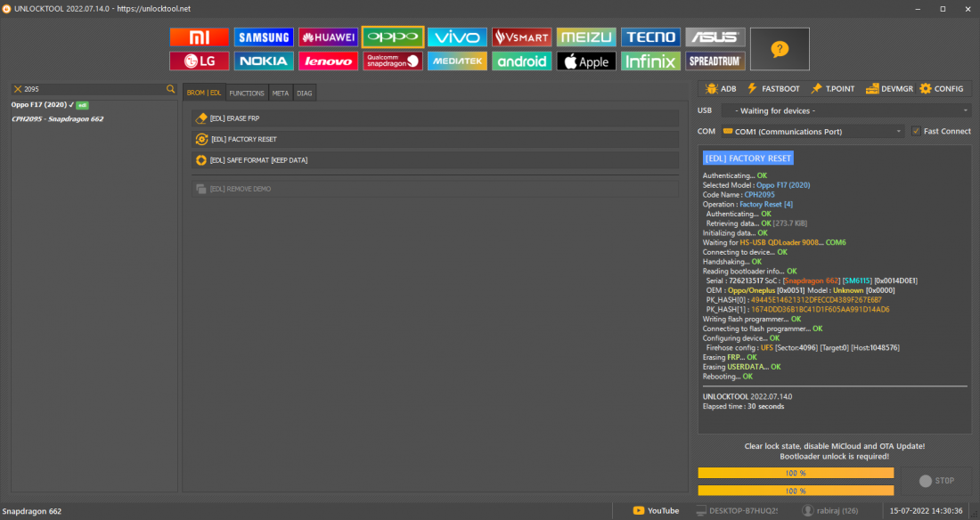The image size is (980, 520).
Task: Launch DEVMGR device manager
Action: click(889, 89)
